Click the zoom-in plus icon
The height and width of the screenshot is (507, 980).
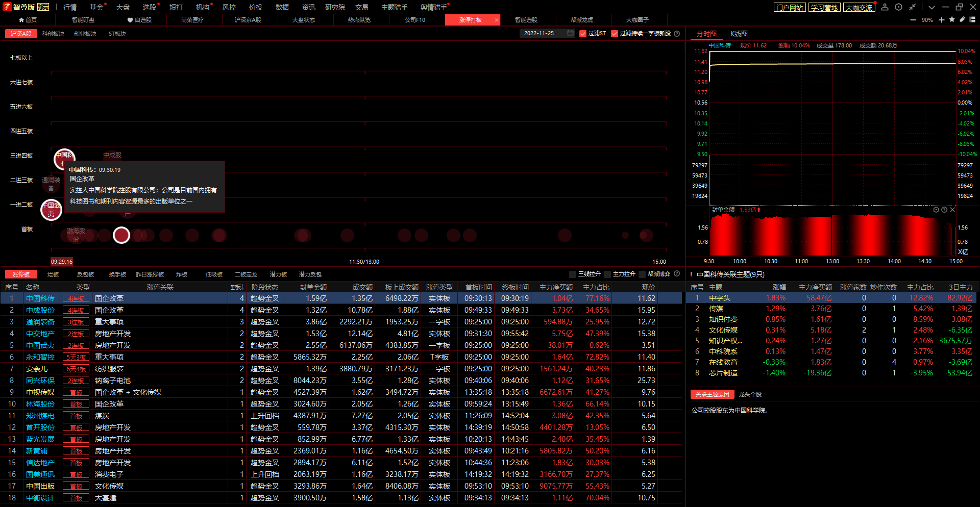tap(942, 20)
